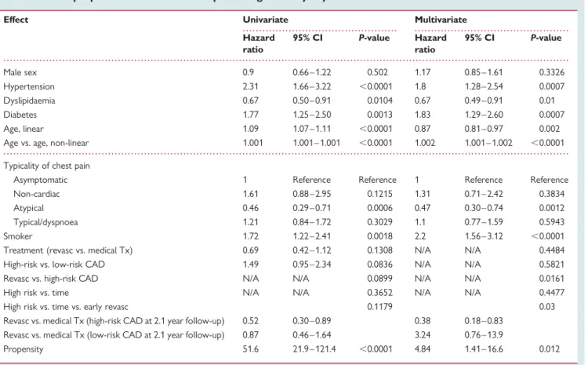The image size is (588, 365).
Task: Select 'Typicality of chest pain' heading
Action: coord(46,166)
